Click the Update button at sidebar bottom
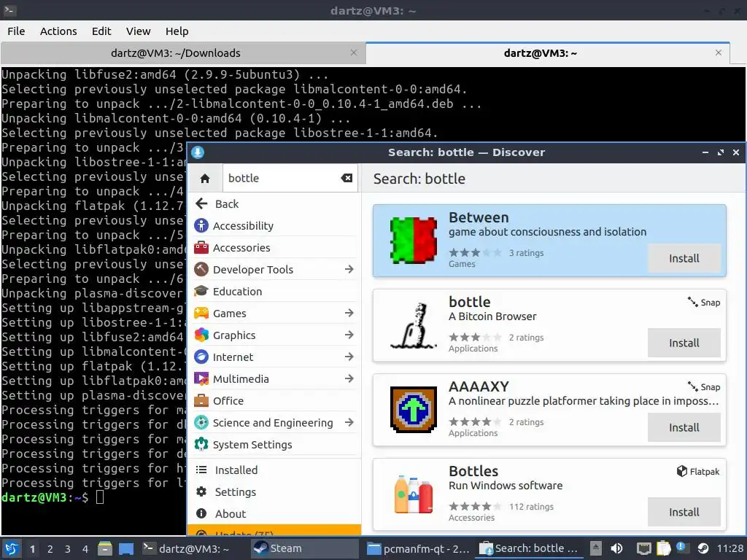The height and width of the screenshot is (560, 747). click(x=274, y=530)
